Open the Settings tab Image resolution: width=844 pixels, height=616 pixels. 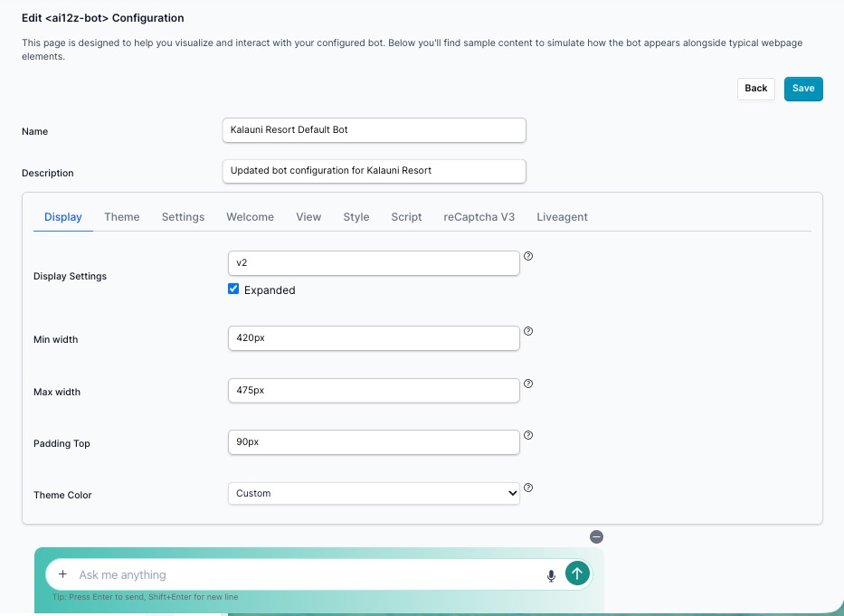(183, 217)
